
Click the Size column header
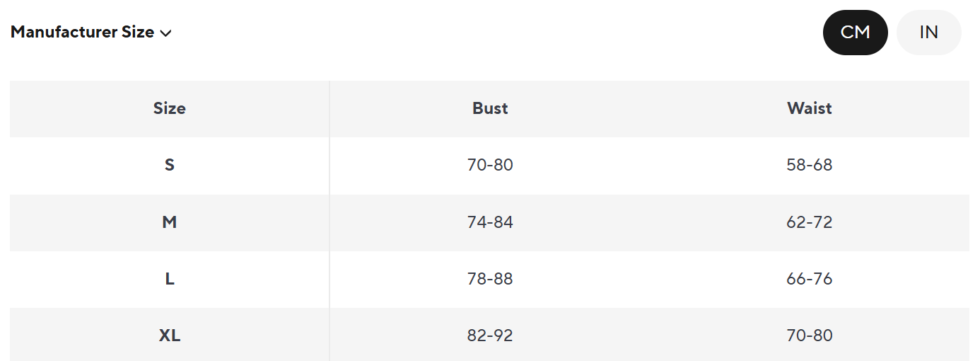[x=170, y=108]
